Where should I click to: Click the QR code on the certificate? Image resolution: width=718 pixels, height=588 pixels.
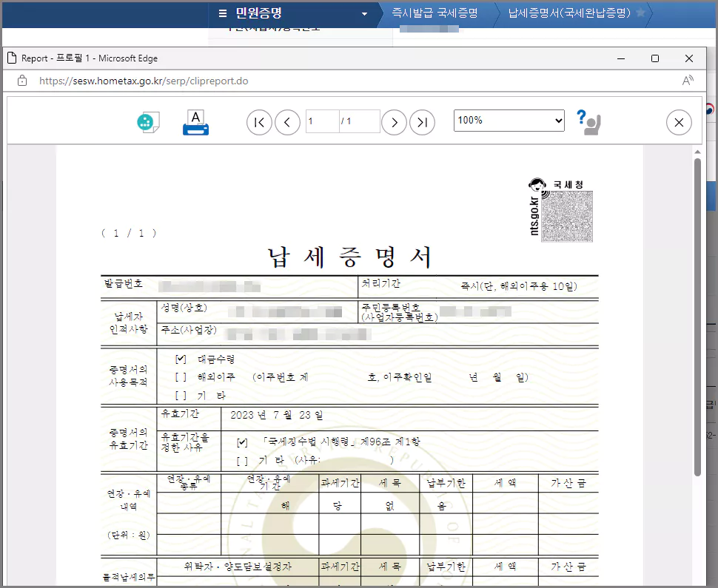click(x=567, y=217)
